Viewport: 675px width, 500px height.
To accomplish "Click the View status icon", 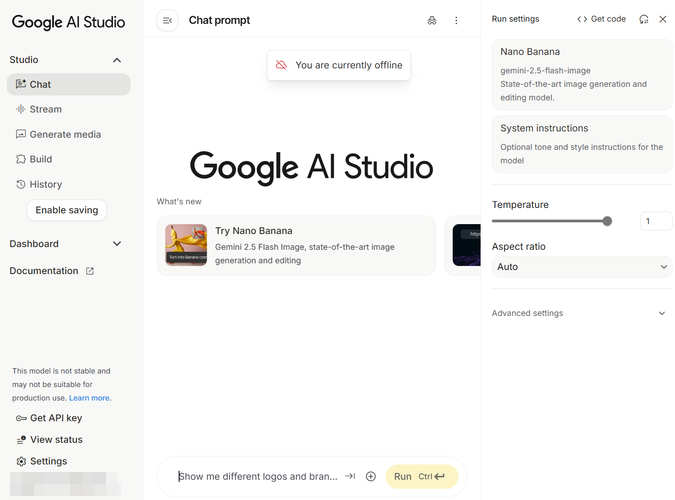I will point(21,440).
